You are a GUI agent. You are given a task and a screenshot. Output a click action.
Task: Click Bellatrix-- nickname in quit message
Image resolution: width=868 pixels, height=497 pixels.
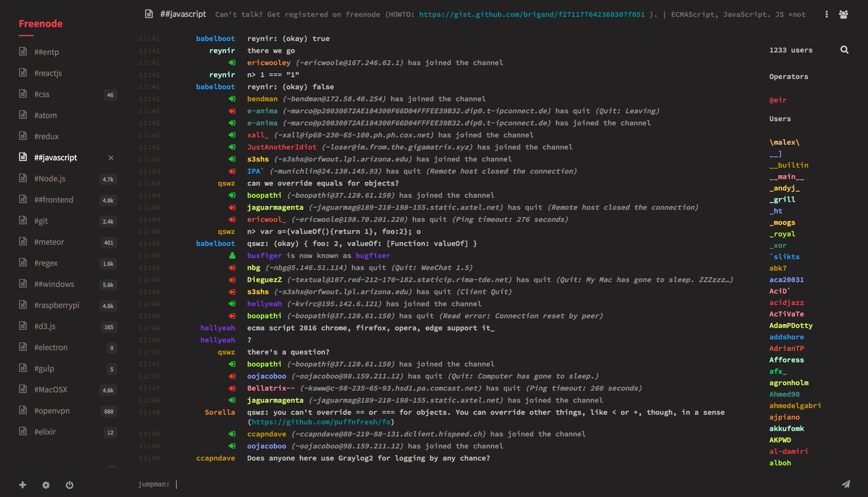click(271, 388)
